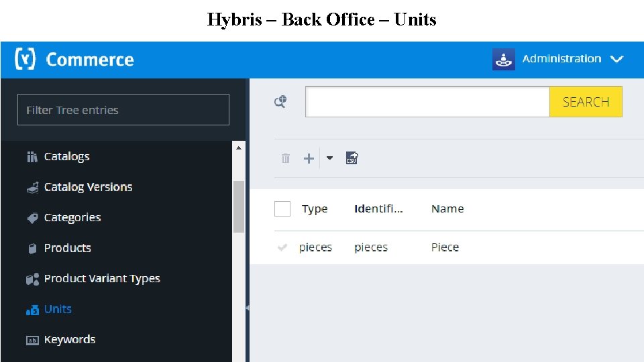Click the Administration label

pyautogui.click(x=561, y=59)
